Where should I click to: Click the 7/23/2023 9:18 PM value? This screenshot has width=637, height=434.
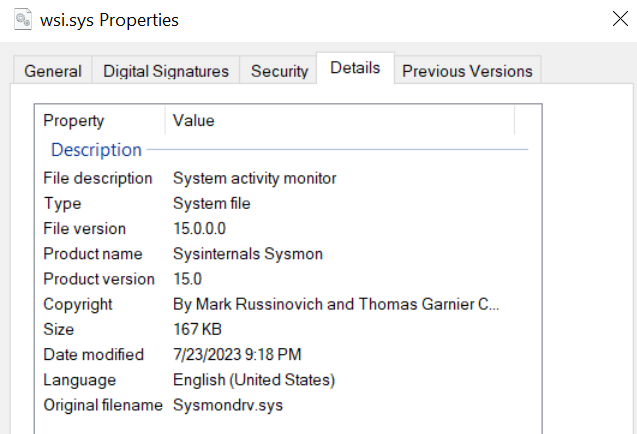point(237,354)
